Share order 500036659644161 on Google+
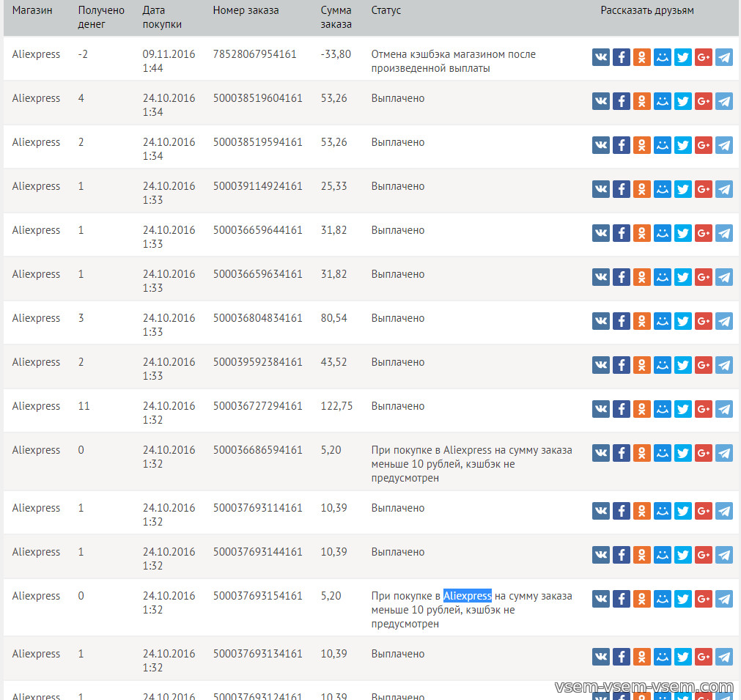Viewport: 741px width, 700px height. coord(703,233)
